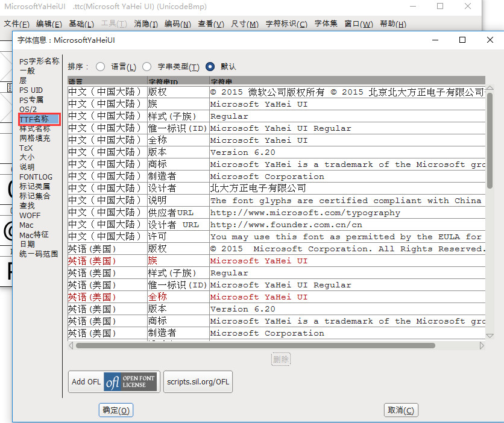Image resolution: width=504 pixels, height=423 pixels.
Task: Open scripts.sil.org/OFL license page
Action: [x=198, y=381]
